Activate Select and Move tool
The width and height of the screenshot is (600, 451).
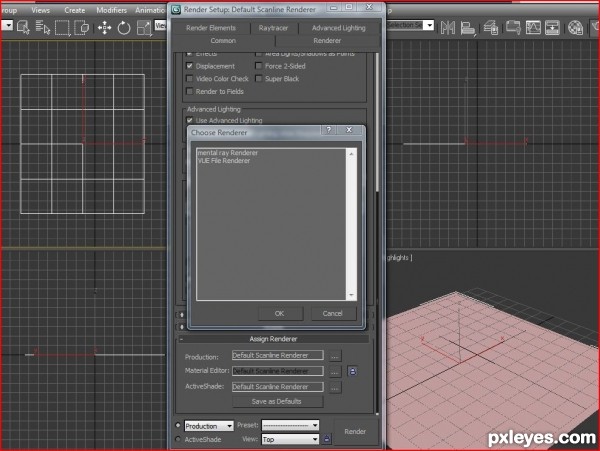[104, 28]
